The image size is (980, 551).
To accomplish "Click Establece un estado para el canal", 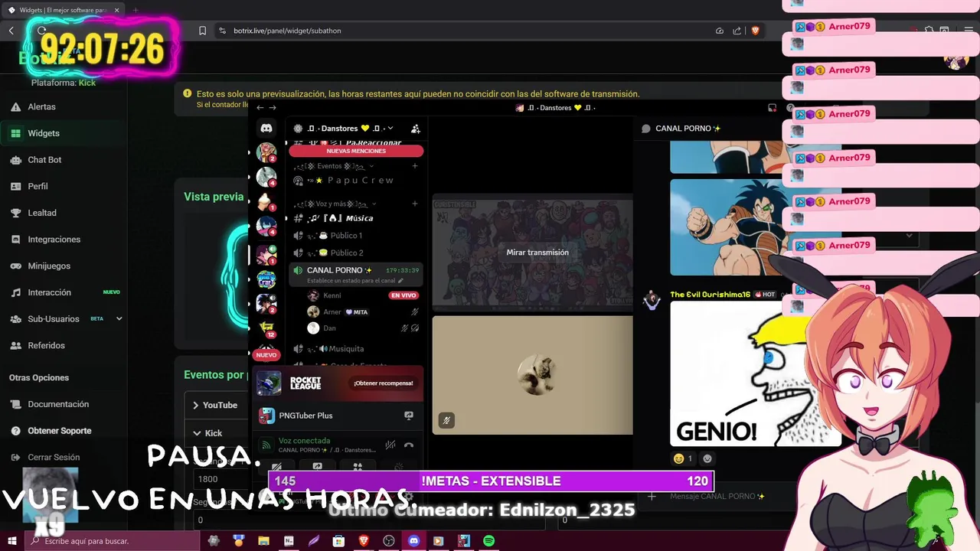I will click(355, 281).
